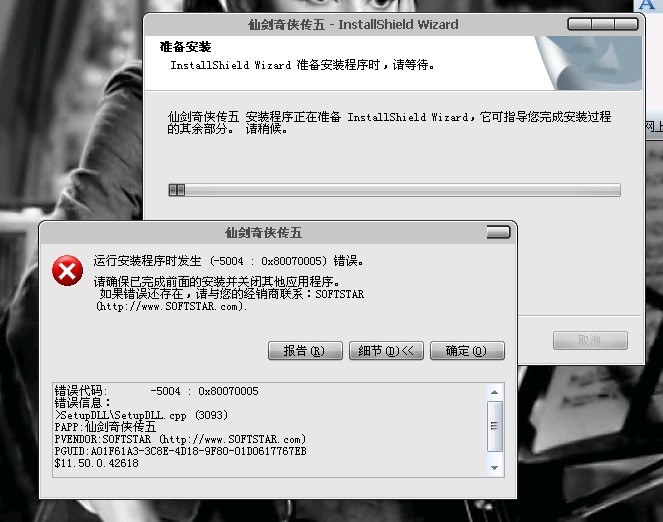
Task: Click the scrollbar thumb in error details
Action: coord(494,426)
